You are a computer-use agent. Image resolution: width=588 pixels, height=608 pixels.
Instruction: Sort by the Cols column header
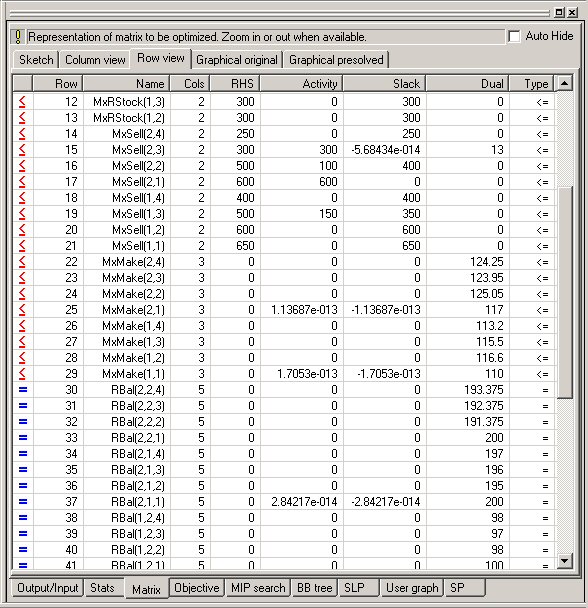point(190,83)
